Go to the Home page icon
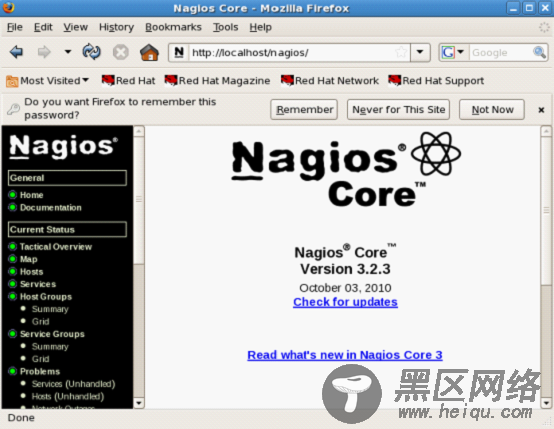The height and width of the screenshot is (429, 554). (149, 52)
